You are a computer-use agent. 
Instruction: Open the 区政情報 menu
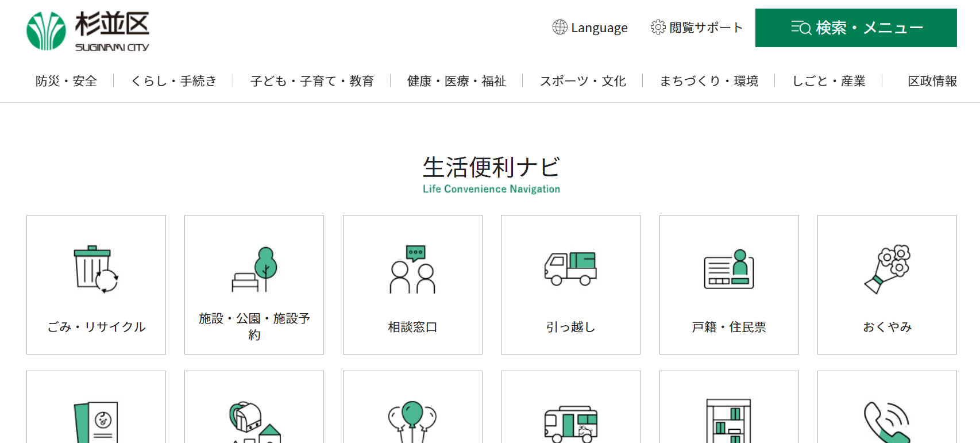pos(932,81)
